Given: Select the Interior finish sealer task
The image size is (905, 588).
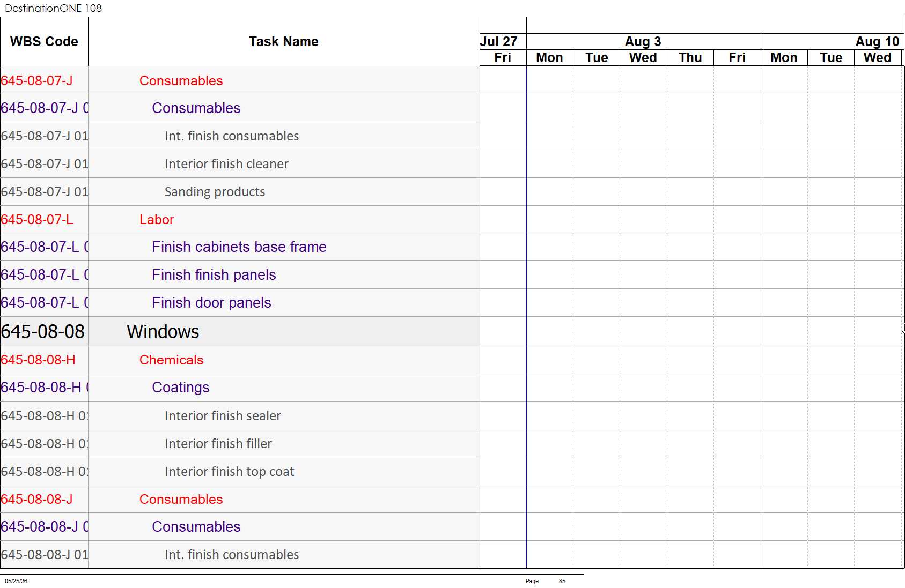Looking at the screenshot, I should click(x=223, y=416).
